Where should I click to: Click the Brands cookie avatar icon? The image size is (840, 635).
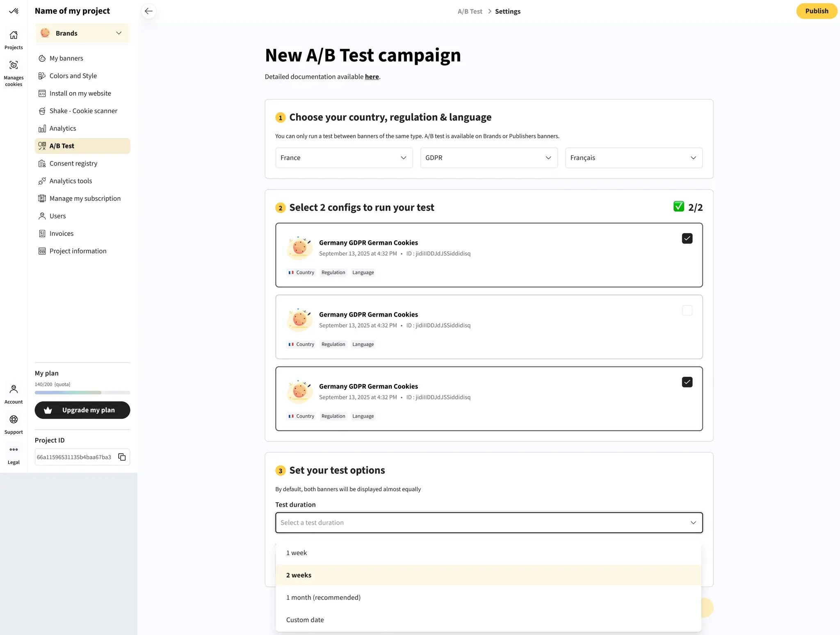(x=45, y=33)
